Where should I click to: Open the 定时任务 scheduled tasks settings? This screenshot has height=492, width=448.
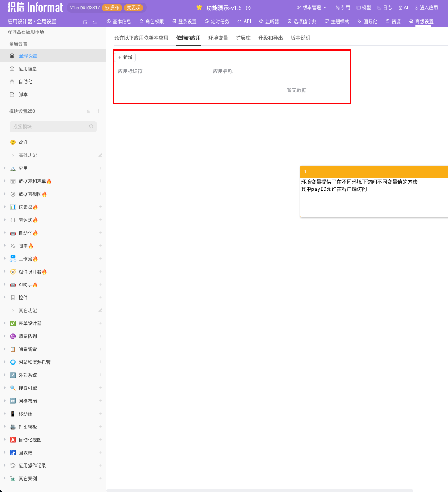[217, 21]
